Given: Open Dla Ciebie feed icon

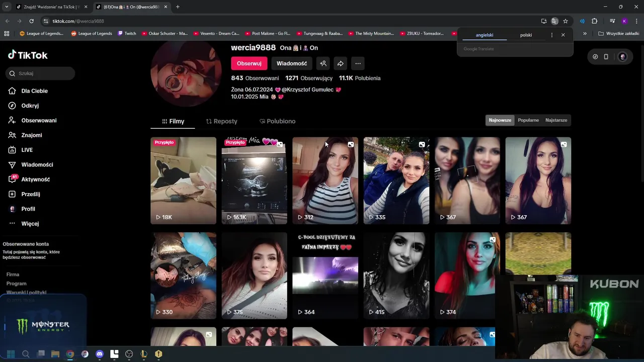Looking at the screenshot, I should pos(12,91).
